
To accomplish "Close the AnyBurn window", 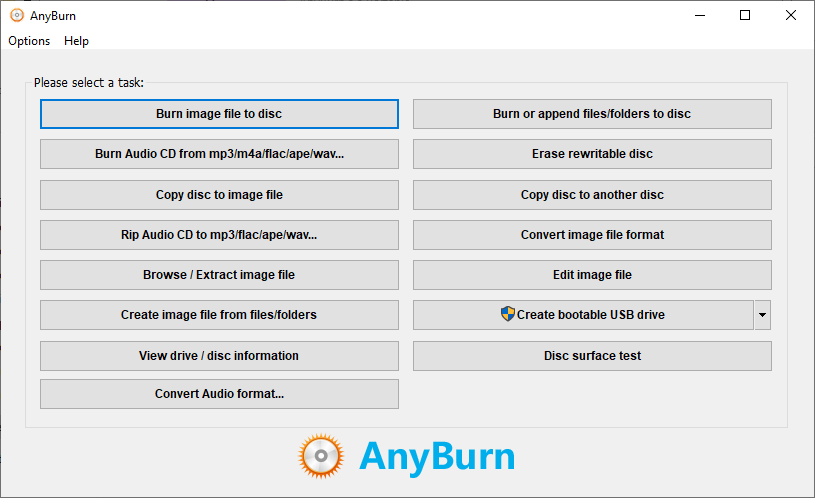I will [x=791, y=16].
